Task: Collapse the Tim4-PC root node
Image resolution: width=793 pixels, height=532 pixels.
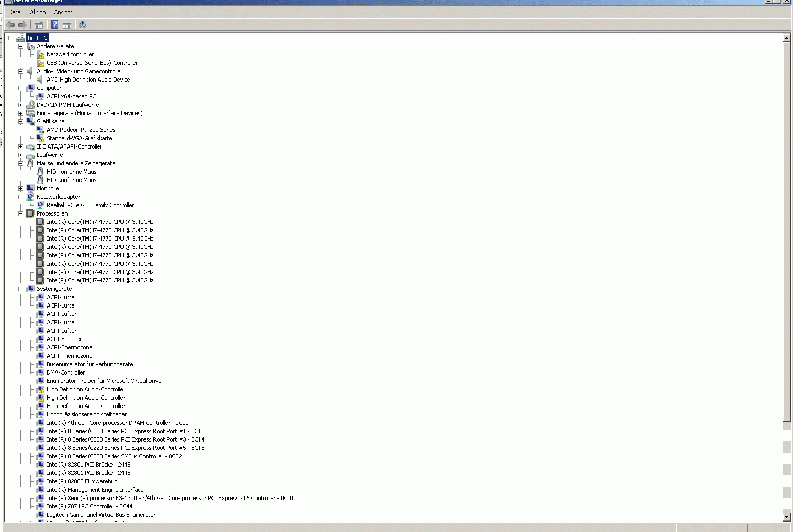Action: (x=10, y=38)
